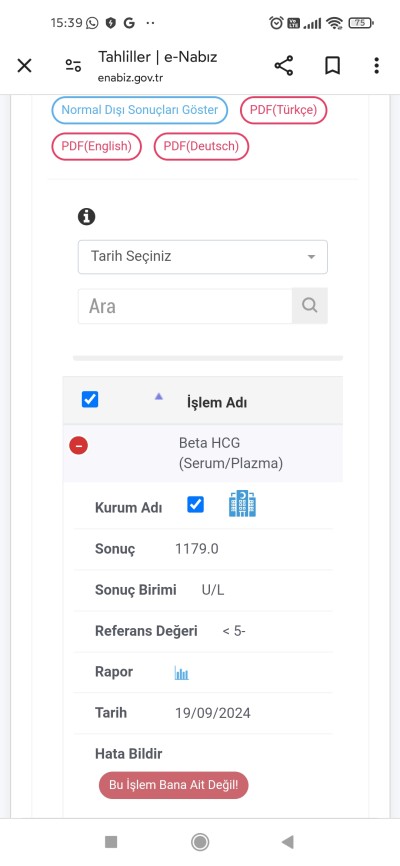
Task: Click Bu İşlem Bana Ait Değil button
Action: coord(173,785)
